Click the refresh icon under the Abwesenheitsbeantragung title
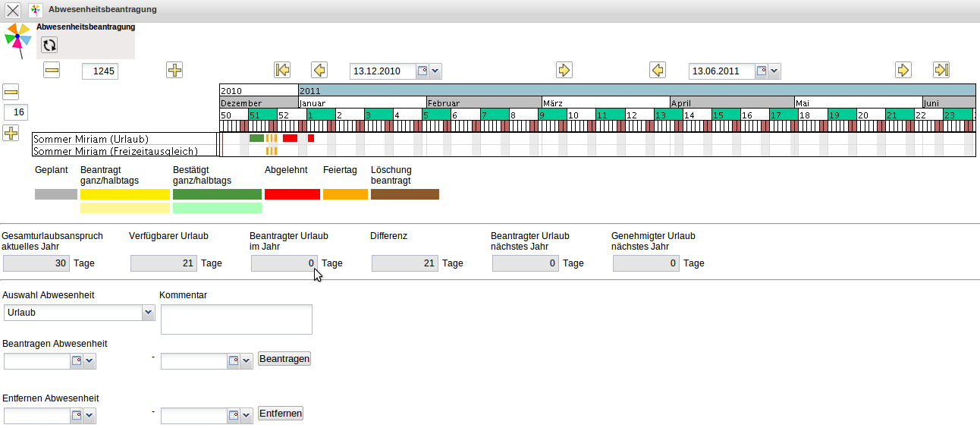The image size is (980, 428). [49, 46]
